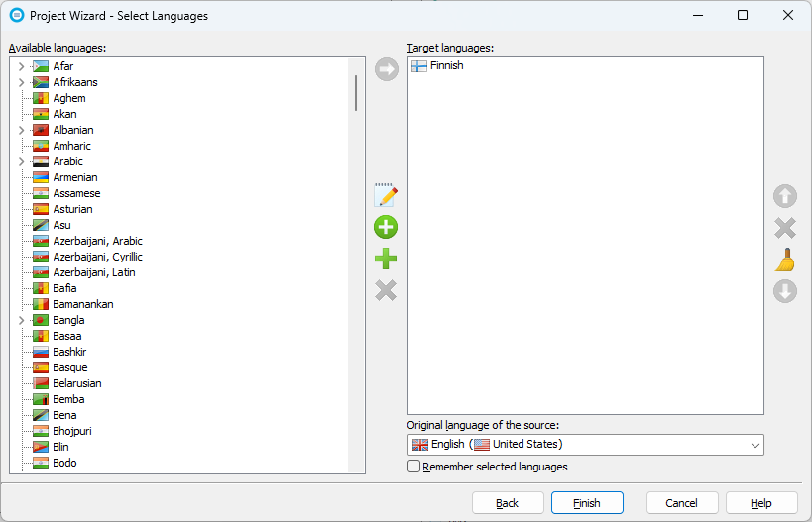Viewport: 812px width, 522px height.
Task: Expand the Afrikaans language node
Action: 21,82
